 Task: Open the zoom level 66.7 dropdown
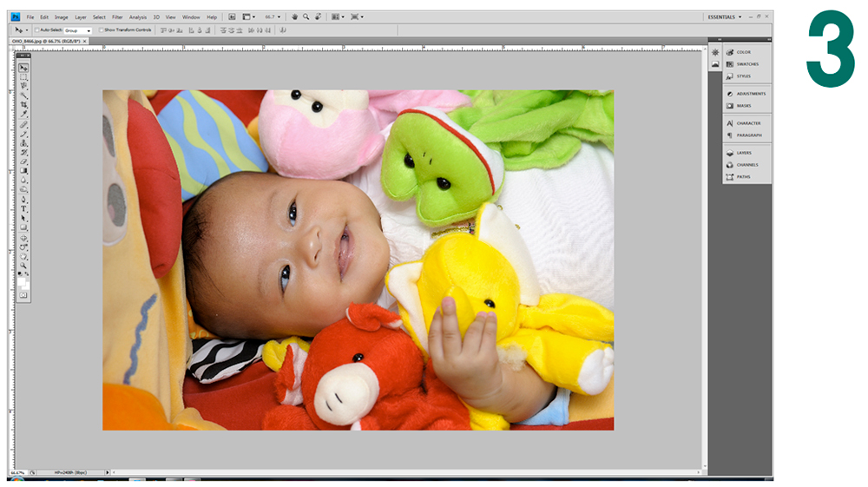click(x=273, y=16)
